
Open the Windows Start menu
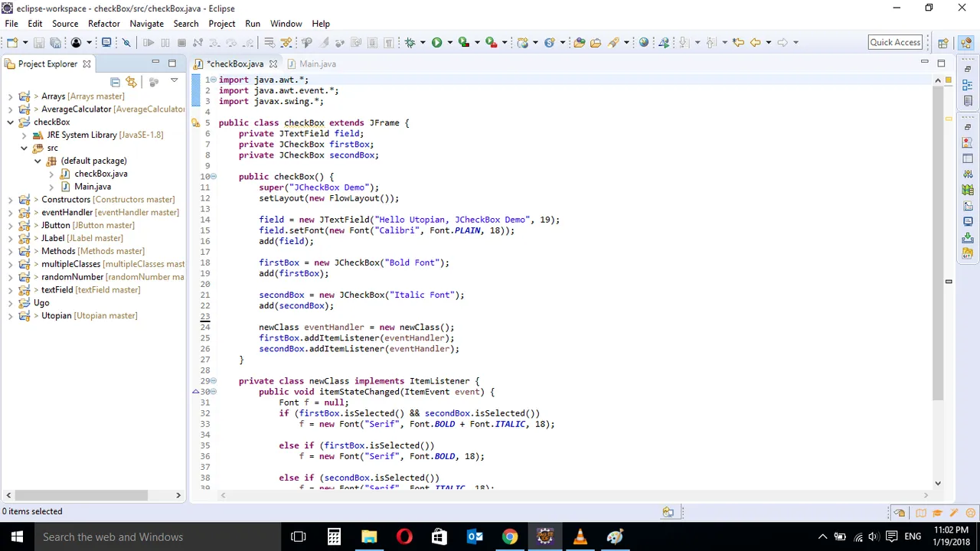point(17,536)
